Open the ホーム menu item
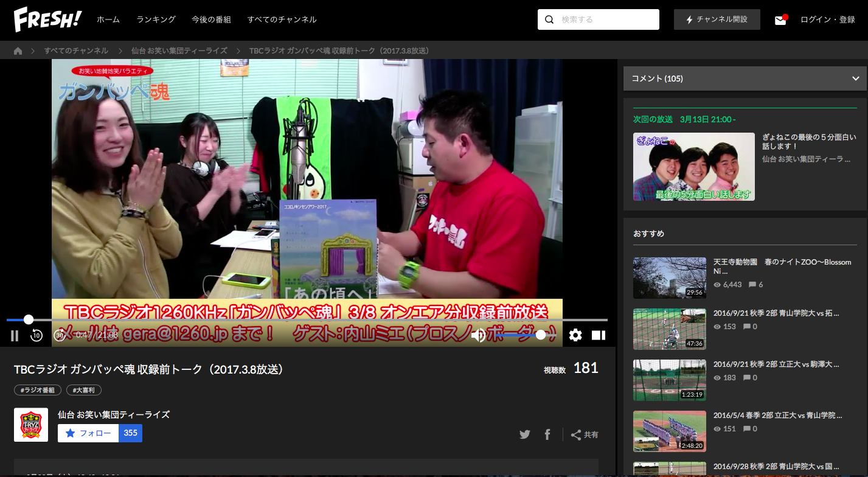 (x=108, y=19)
